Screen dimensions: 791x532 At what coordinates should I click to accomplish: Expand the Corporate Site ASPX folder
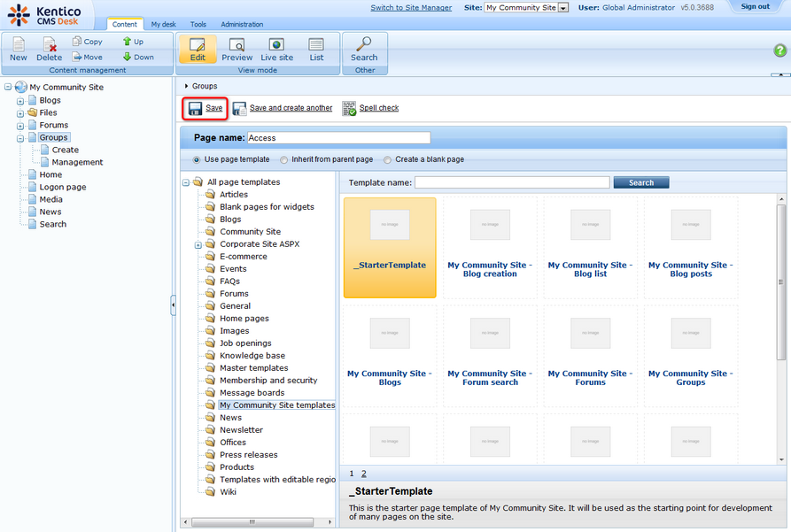click(198, 244)
